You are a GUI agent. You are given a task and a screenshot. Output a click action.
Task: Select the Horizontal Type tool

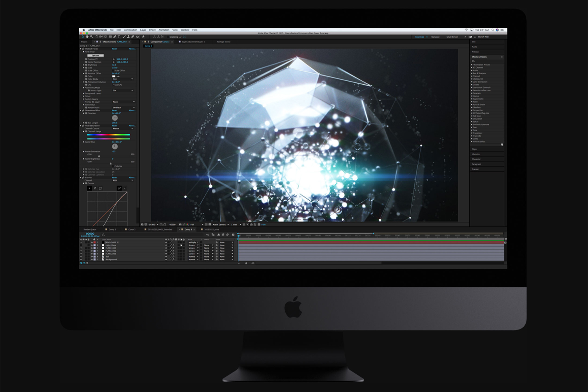coord(119,37)
